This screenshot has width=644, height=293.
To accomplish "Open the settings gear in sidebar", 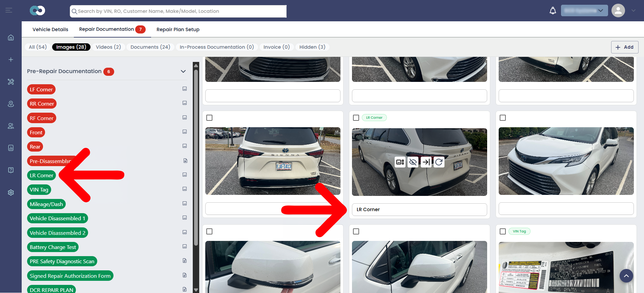I will click(x=11, y=193).
